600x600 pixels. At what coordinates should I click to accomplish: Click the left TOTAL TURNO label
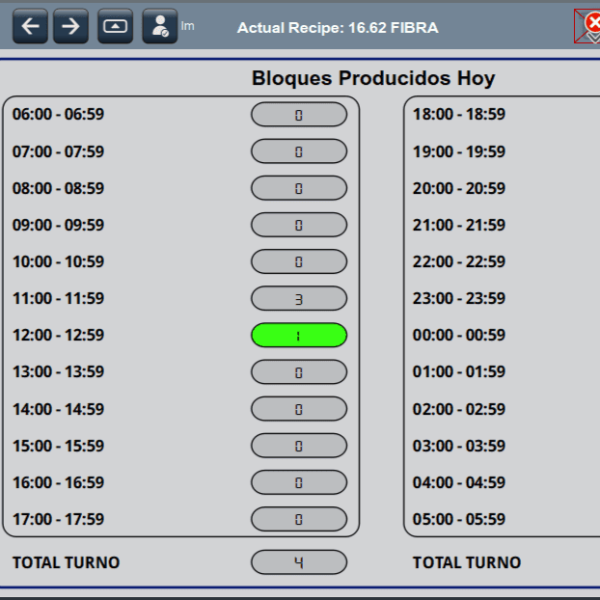tap(66, 562)
